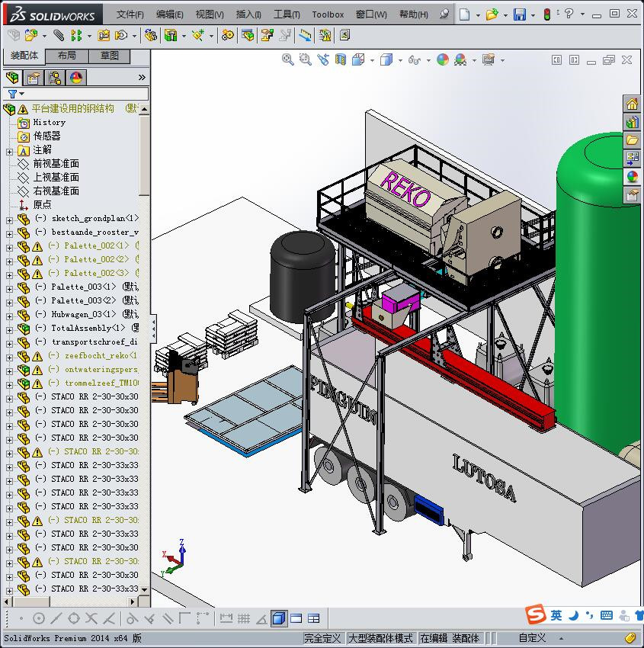Click the SolidWorks Resources home icon in task pane

click(x=632, y=104)
